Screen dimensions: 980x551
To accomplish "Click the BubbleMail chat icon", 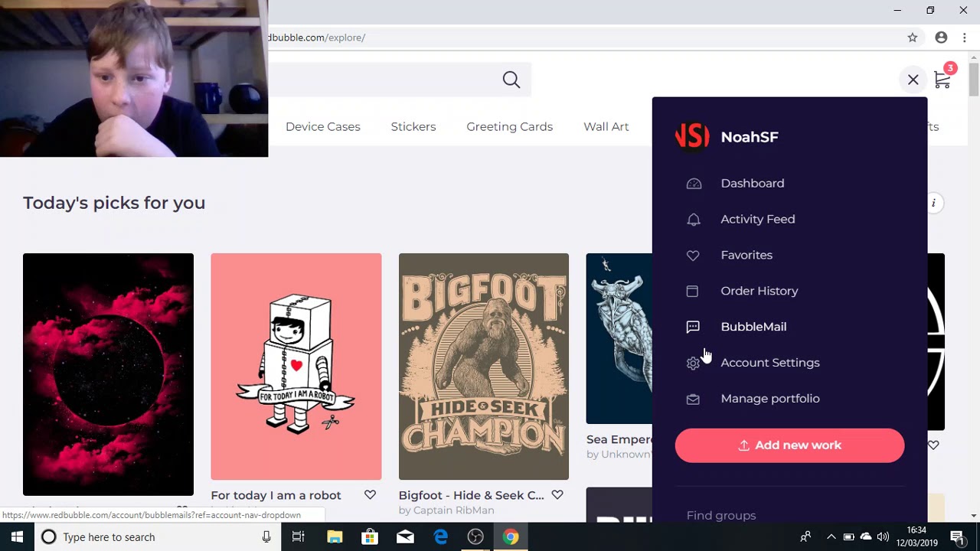I will [x=693, y=327].
